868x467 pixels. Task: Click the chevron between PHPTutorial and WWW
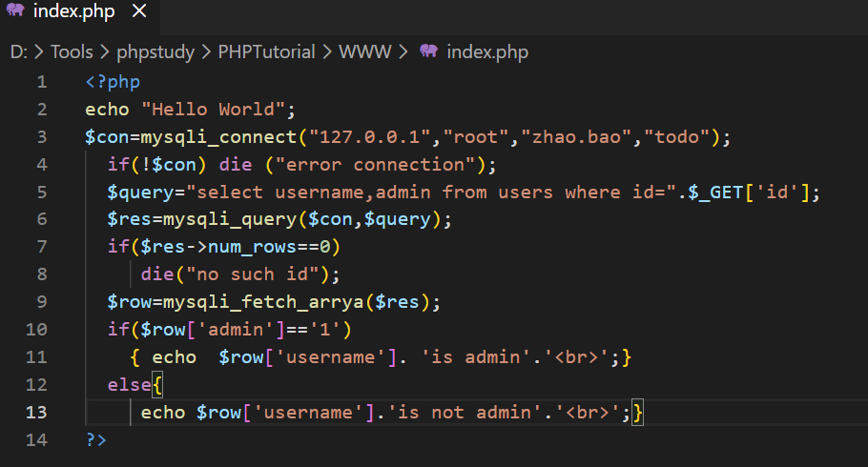(x=327, y=51)
